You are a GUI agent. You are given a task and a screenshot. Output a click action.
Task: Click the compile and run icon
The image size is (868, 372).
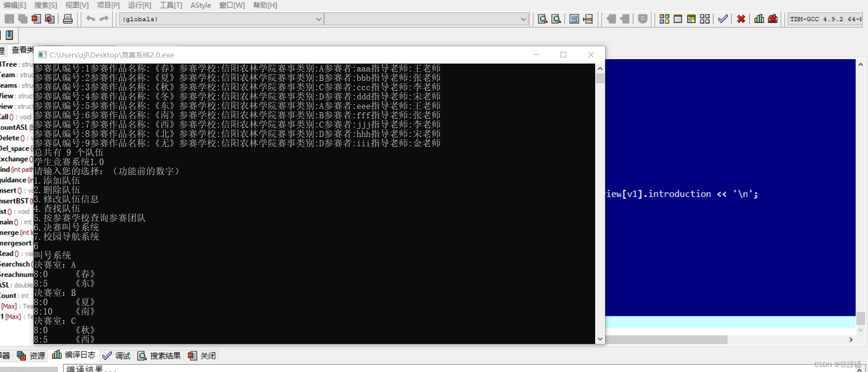[x=691, y=19]
